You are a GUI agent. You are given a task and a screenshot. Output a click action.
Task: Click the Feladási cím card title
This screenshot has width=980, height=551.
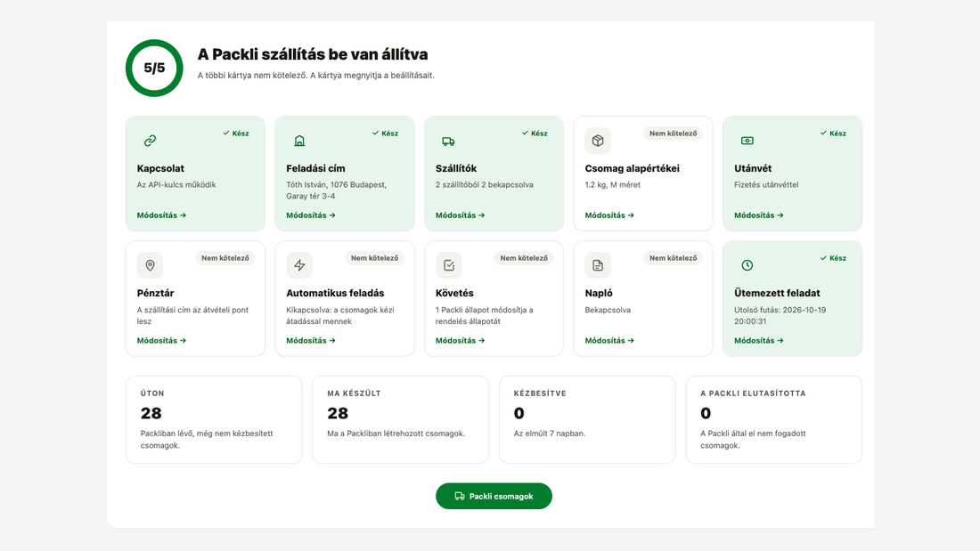pos(315,168)
